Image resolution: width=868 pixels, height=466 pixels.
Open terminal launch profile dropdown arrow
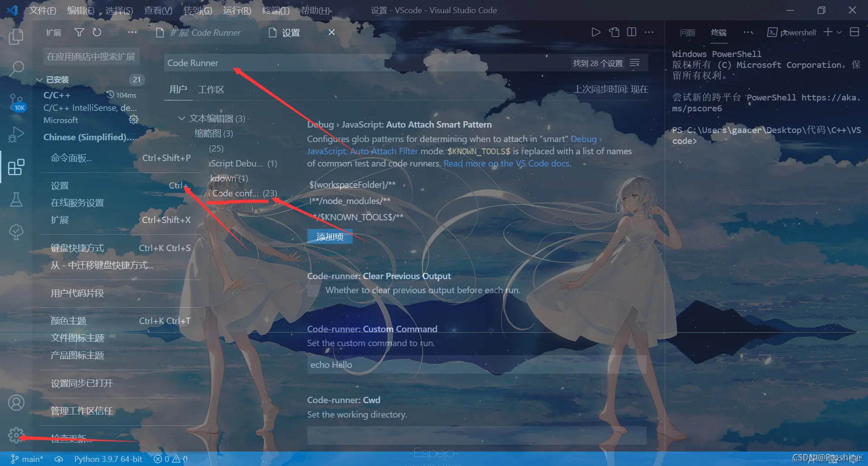click(840, 33)
